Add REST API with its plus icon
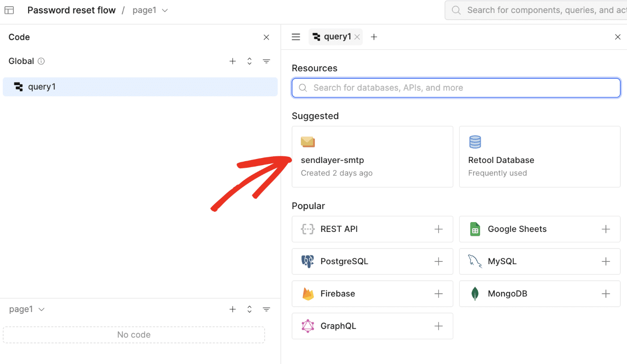The height and width of the screenshot is (364, 627). (x=438, y=229)
